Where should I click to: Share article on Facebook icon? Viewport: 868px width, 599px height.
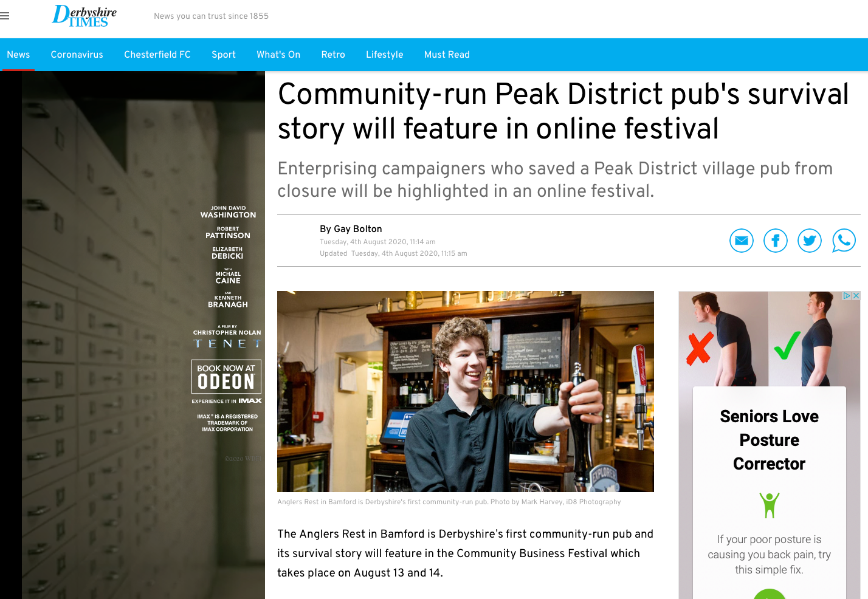point(775,241)
